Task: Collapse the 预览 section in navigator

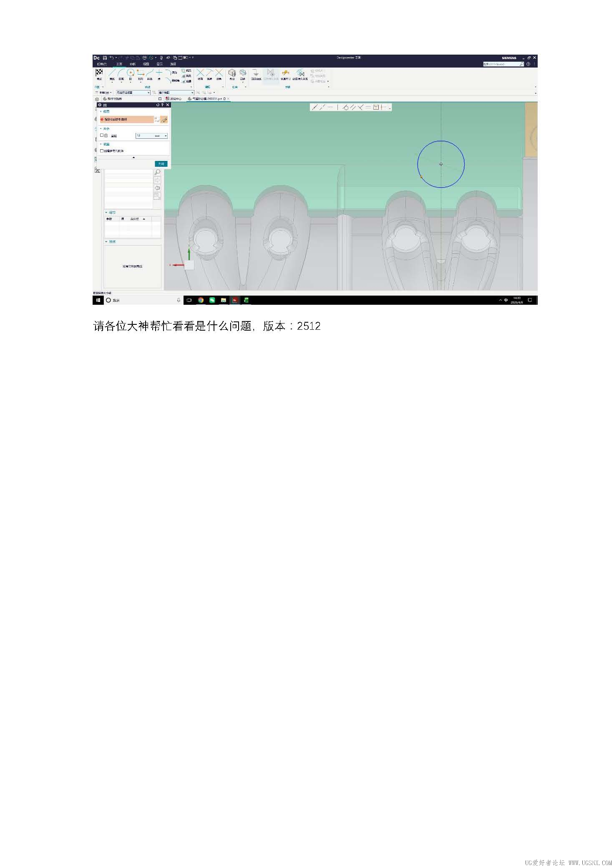Action: click(106, 242)
